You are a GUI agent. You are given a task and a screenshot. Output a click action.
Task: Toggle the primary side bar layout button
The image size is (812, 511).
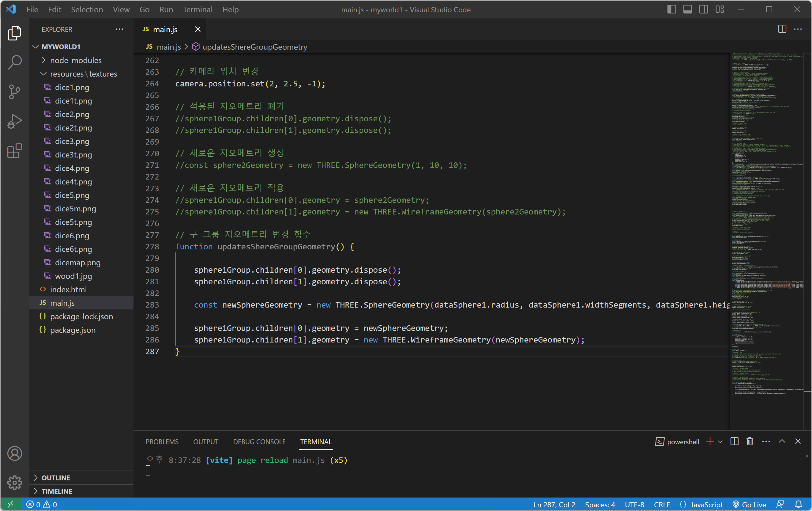click(x=671, y=9)
